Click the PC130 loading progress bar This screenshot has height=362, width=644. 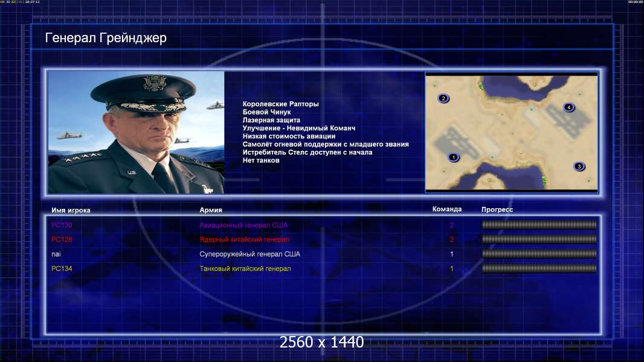point(539,224)
